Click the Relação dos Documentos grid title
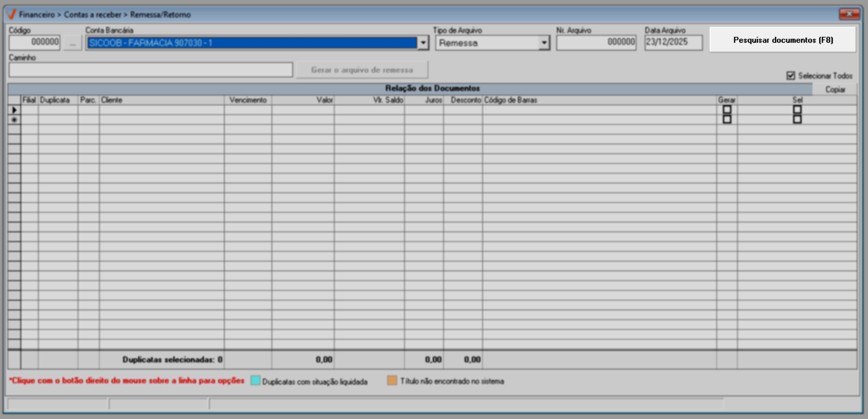The image size is (868, 419). click(433, 88)
